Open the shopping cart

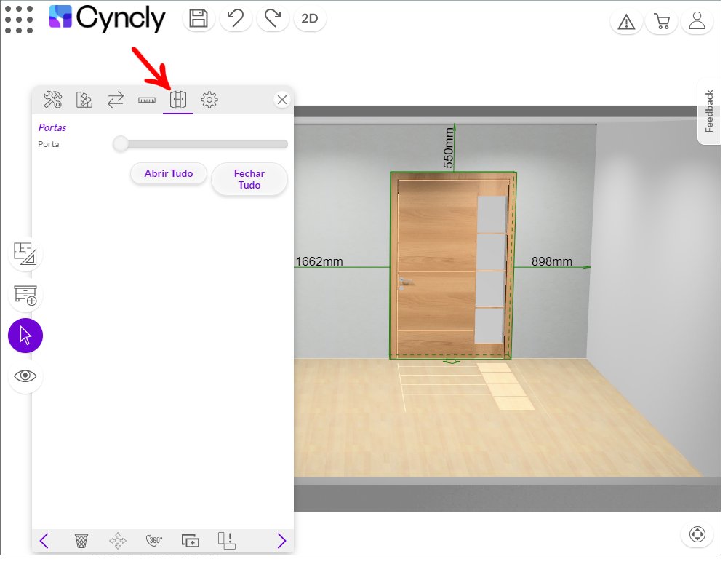[662, 21]
